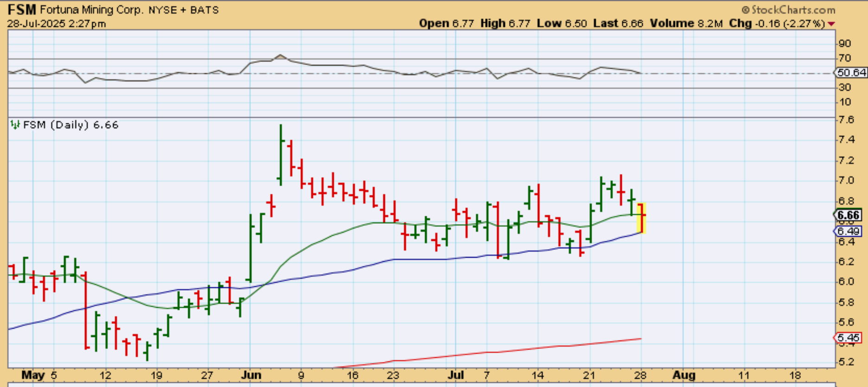Click the 11 date label in August
The height and width of the screenshot is (387, 868).
[x=744, y=375]
